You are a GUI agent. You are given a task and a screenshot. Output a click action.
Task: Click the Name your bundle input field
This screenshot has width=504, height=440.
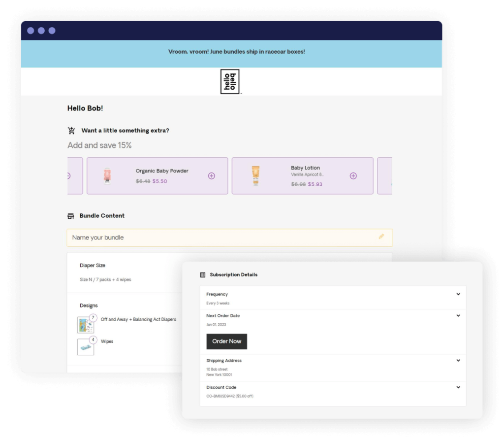coord(197,237)
